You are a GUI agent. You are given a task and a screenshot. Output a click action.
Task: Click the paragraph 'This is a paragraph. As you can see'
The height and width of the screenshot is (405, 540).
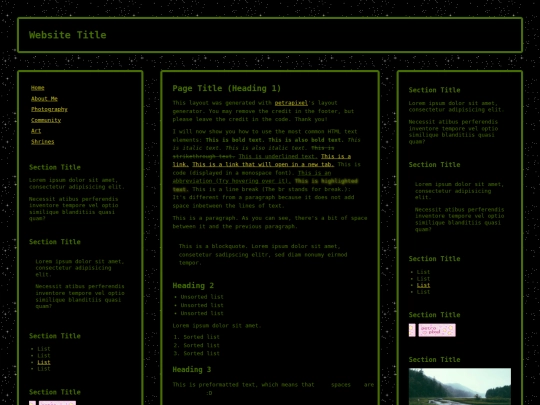pyautogui.click(x=270, y=222)
